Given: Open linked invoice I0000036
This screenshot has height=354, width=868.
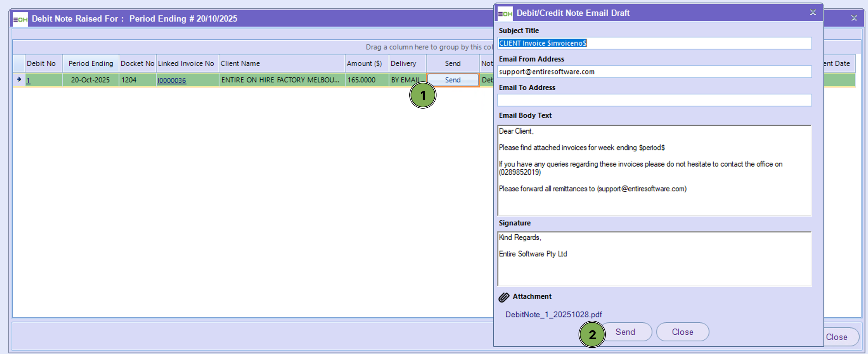Looking at the screenshot, I should pyautogui.click(x=172, y=80).
